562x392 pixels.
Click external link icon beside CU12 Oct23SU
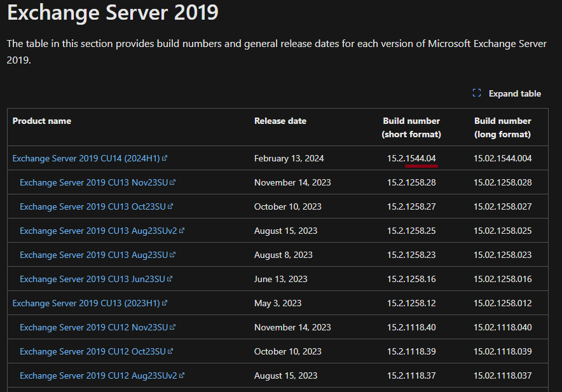point(170,351)
